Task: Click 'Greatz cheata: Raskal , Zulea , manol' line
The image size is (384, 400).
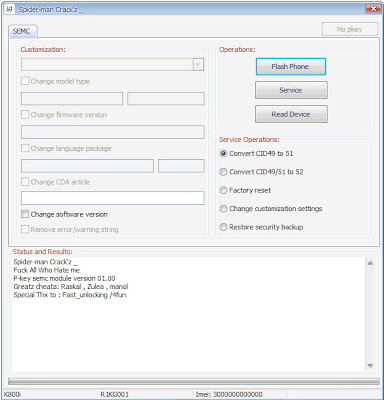Action: tap(71, 287)
